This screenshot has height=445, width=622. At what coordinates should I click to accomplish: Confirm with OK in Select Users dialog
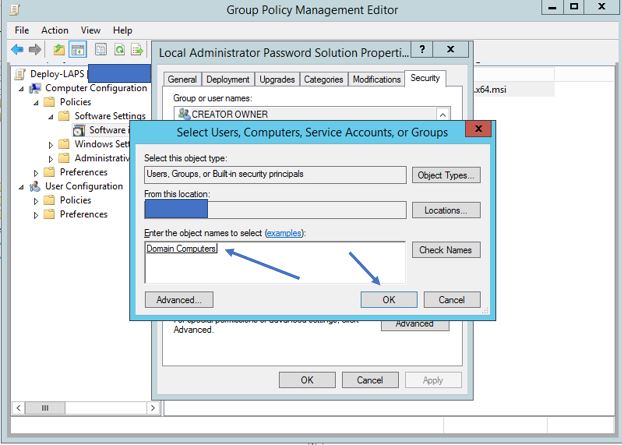coord(389,300)
